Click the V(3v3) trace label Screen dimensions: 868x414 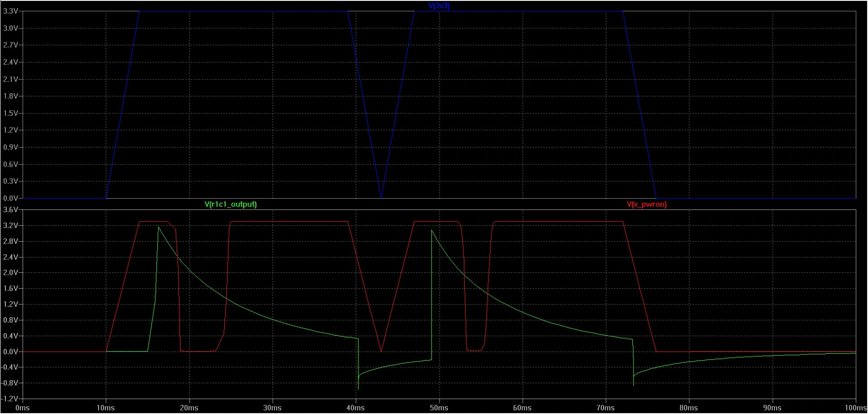tap(439, 6)
